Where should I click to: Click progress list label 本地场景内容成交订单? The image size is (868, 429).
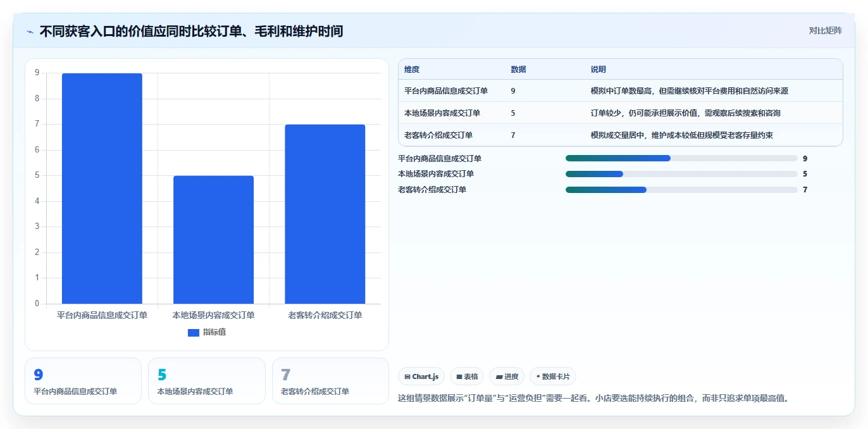[x=436, y=174]
